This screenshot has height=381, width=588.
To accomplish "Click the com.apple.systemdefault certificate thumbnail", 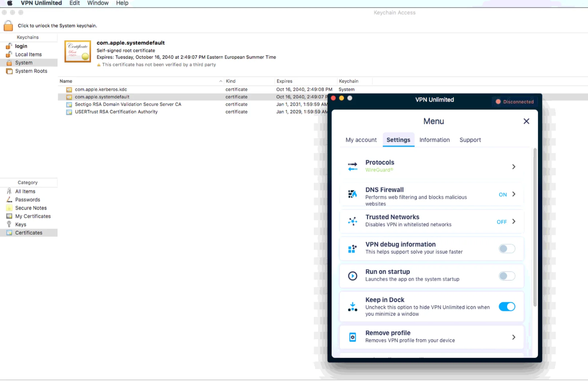I will click(x=78, y=51).
